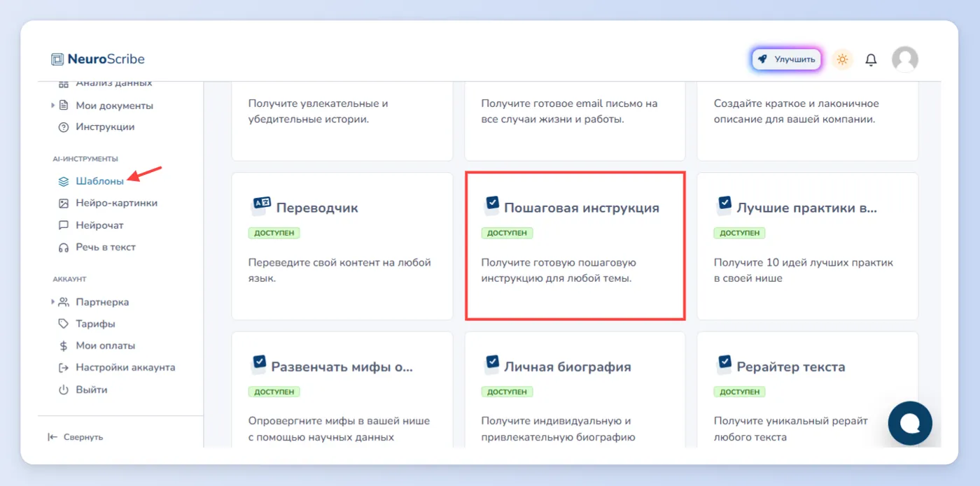
Task: Click ДОСТУПЕН badge on Пошаговая инструкция card
Action: point(507,233)
